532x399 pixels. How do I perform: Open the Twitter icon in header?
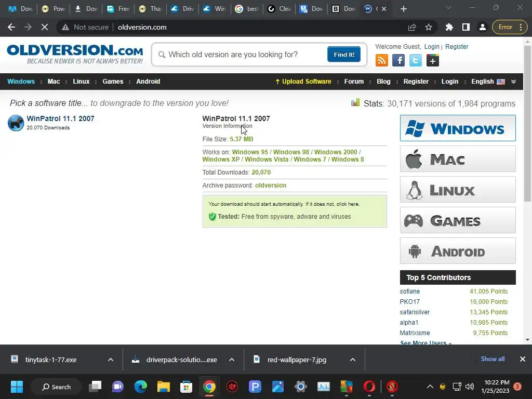415,60
